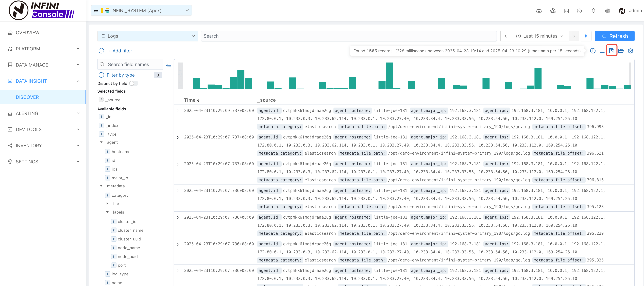Screen dimensions: 644x286
Task: Open the discover settings gear icon
Action: (x=631, y=51)
